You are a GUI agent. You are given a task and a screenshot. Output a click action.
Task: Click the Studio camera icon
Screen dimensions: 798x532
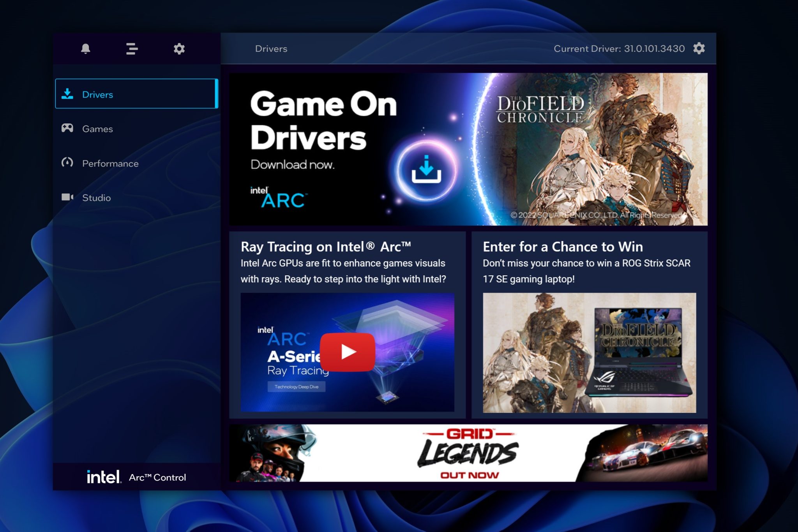pos(67,197)
